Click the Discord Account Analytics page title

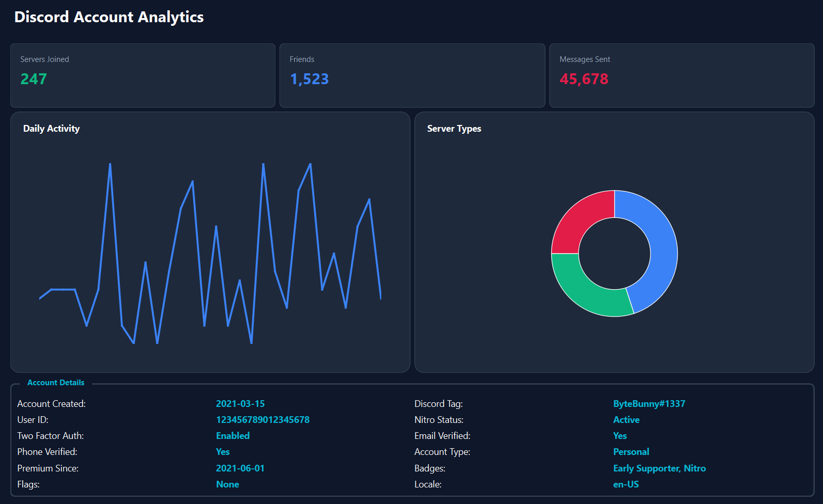pos(109,17)
